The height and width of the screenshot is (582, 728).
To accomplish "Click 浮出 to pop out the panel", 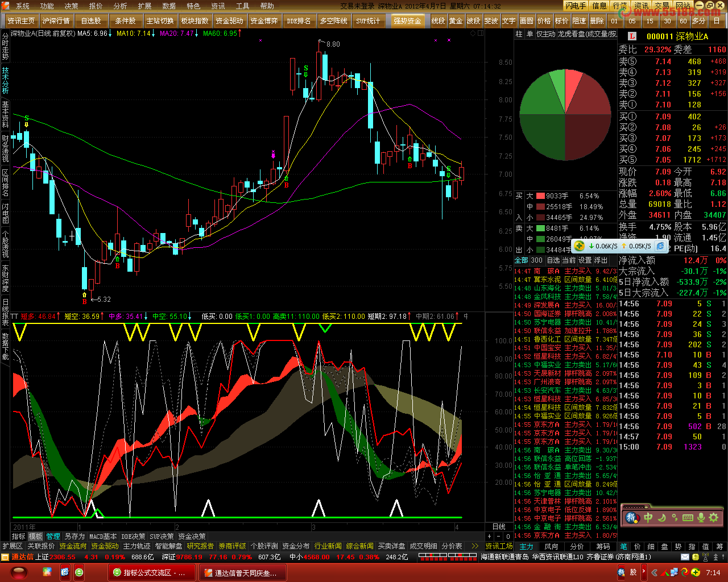I will tap(601, 260).
